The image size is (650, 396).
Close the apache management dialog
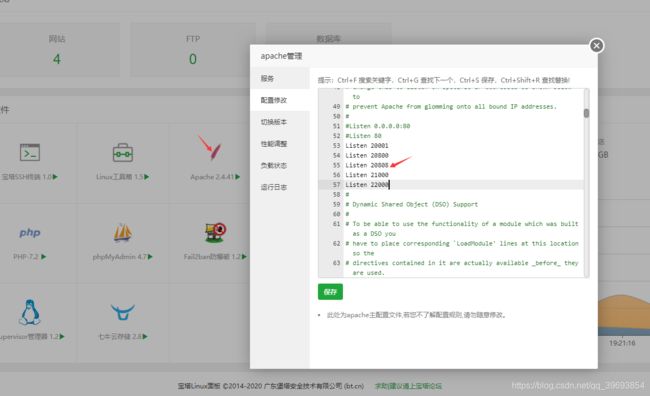pyautogui.click(x=597, y=45)
